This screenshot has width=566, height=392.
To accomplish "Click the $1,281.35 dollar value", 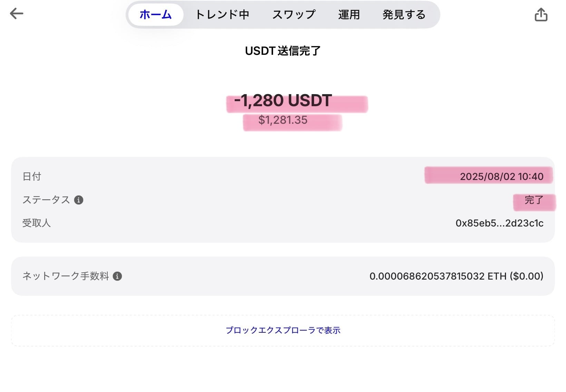I will (x=283, y=120).
